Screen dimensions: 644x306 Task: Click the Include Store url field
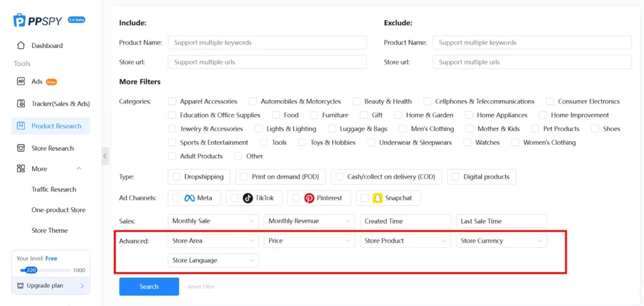click(267, 62)
